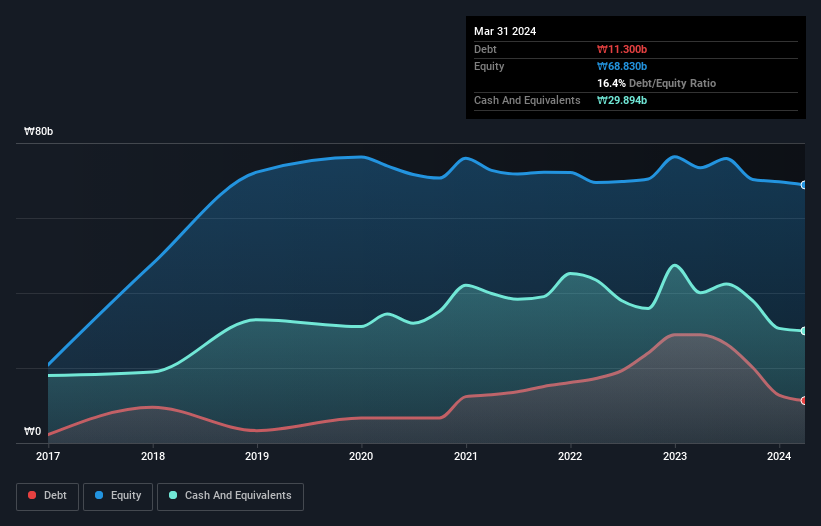Click the teal Cash legend dot
This screenshot has height=526, width=821.
tap(173, 495)
